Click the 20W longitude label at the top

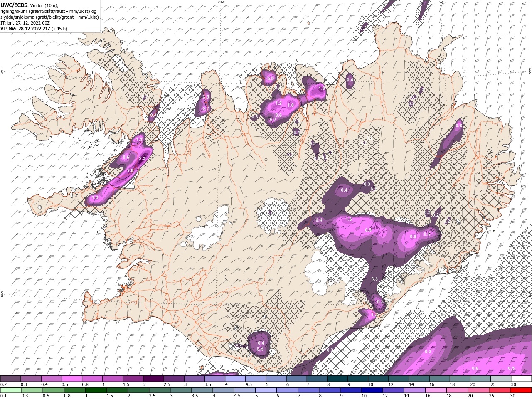coord(222,2)
